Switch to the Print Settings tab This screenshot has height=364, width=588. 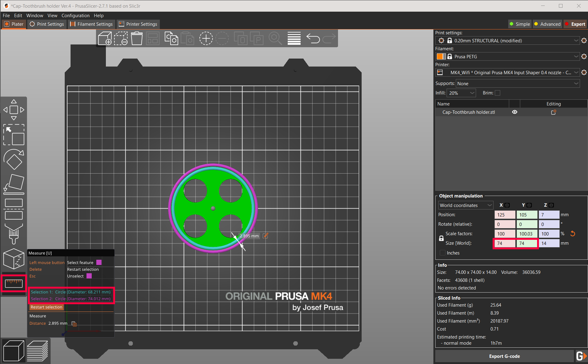(47, 24)
